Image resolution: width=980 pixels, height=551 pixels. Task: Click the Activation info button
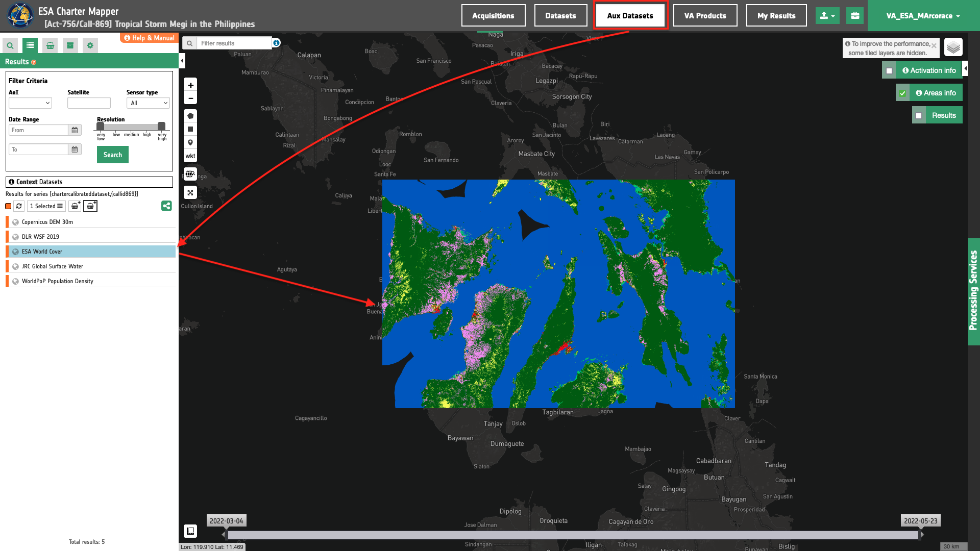pos(929,70)
